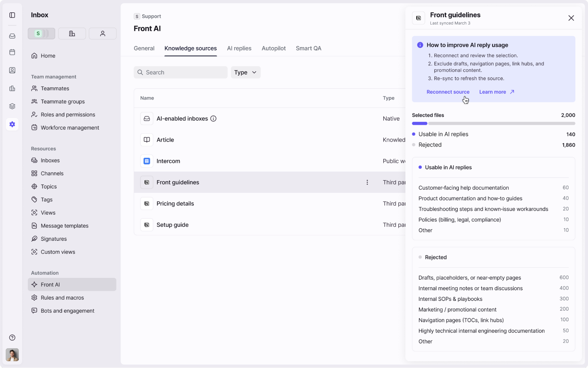The image size is (588, 368).
Task: Toggle the sidebar collapse icon
Action: pyautogui.click(x=12, y=15)
